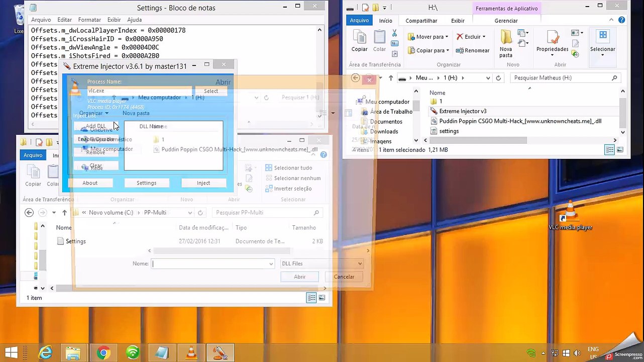The width and height of the screenshot is (644, 362).
Task: Click the scissors cut icon in the H:\ ribbon
Action: [394, 33]
